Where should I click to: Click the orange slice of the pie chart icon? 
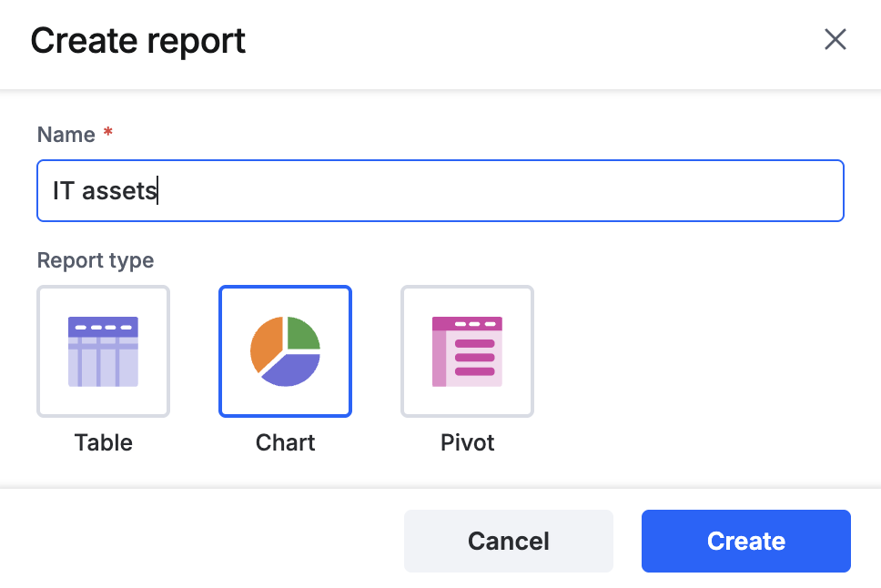264,343
